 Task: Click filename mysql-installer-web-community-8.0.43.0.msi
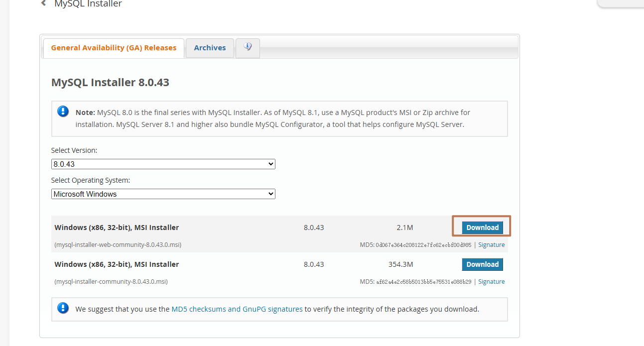[x=118, y=245]
